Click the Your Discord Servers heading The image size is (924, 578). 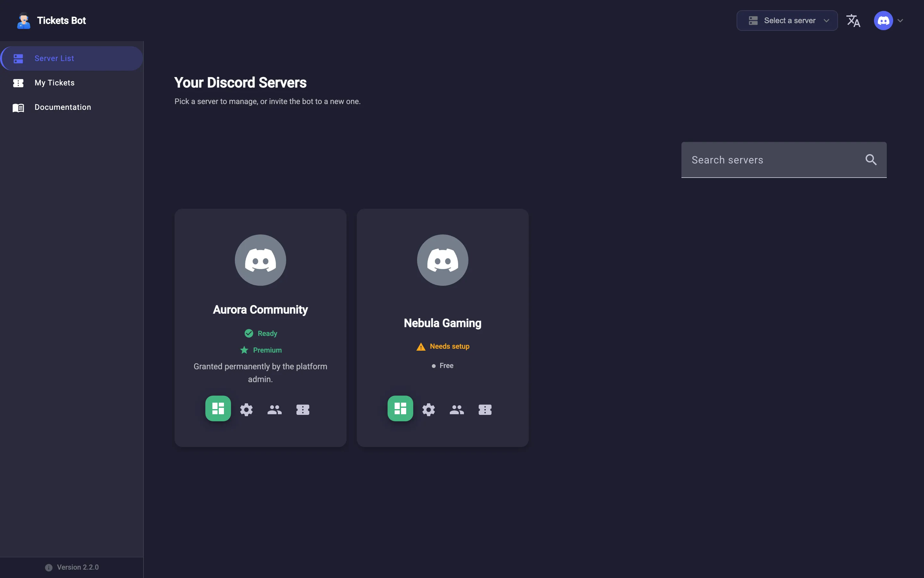[241, 83]
